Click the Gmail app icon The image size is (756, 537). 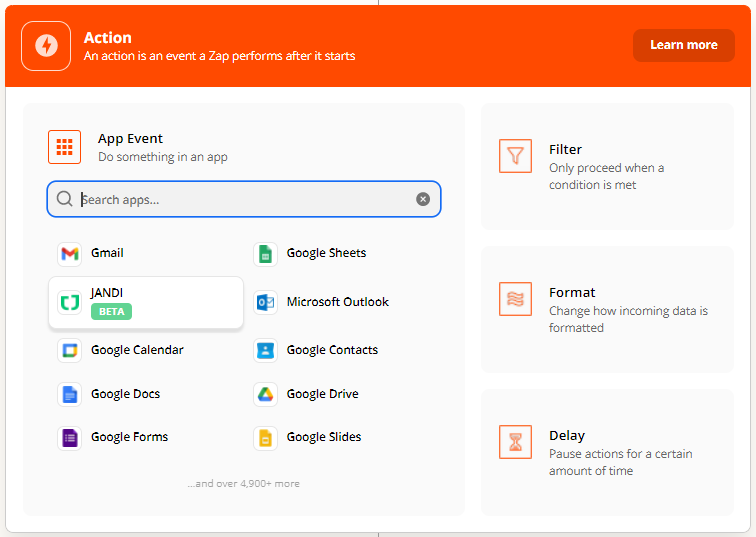point(69,254)
